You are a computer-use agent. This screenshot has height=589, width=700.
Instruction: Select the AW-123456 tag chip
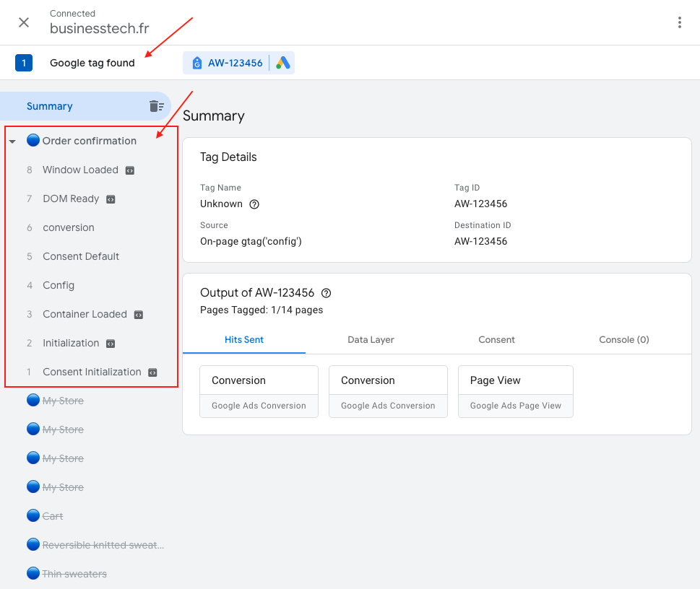pos(227,63)
